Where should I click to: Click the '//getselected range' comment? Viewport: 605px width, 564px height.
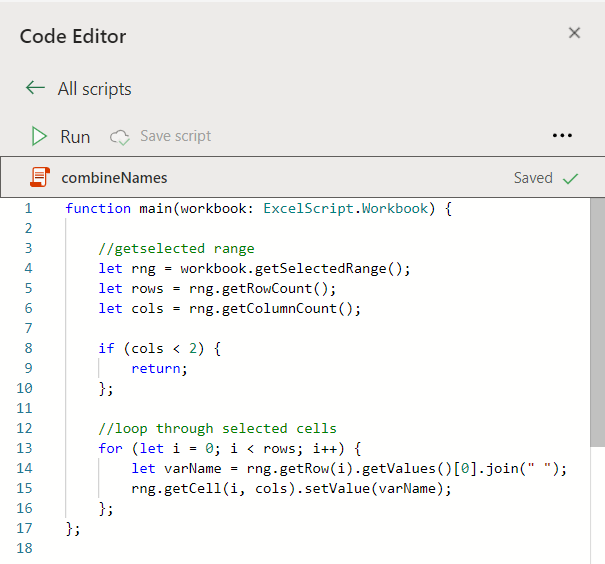(x=176, y=248)
